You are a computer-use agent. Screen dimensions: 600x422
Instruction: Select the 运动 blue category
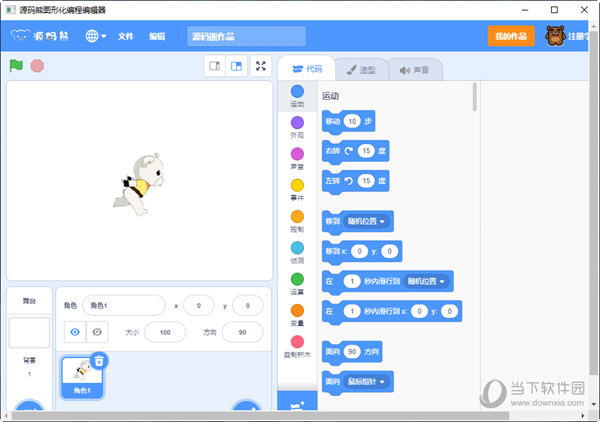click(297, 96)
